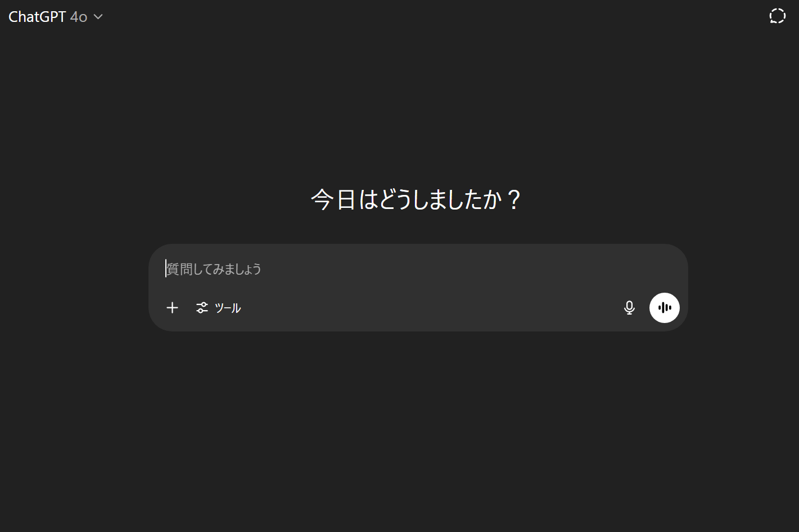Click the ChatGPT title text
The height and width of the screenshot is (532, 799).
pos(37,17)
